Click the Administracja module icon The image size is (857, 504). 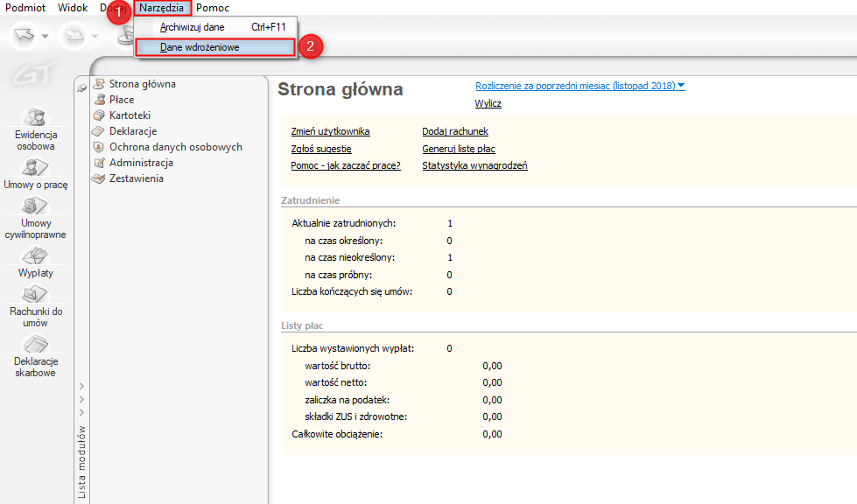click(x=99, y=163)
